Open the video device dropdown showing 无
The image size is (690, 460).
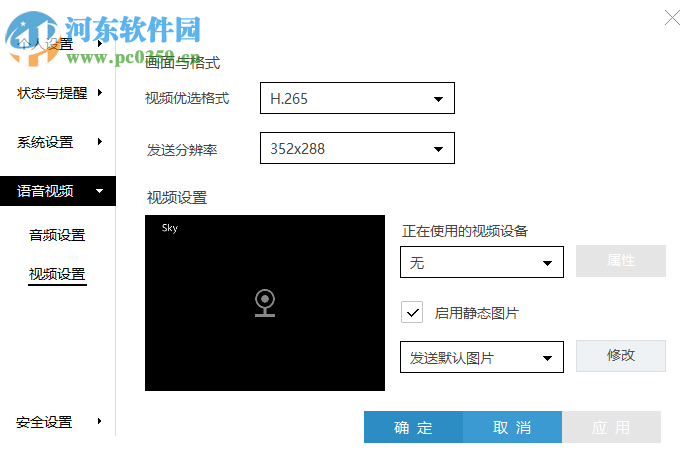[x=481, y=262]
